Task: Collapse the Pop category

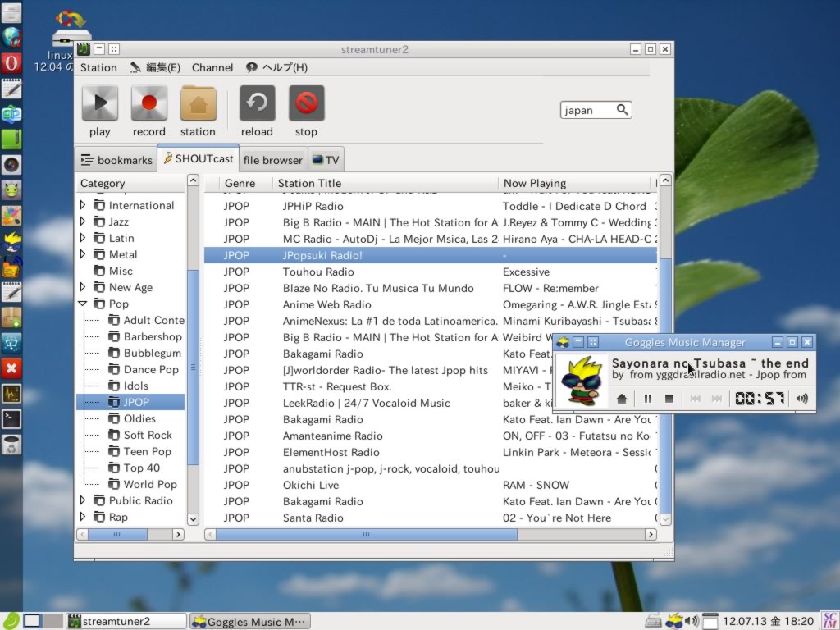Action: (x=83, y=304)
